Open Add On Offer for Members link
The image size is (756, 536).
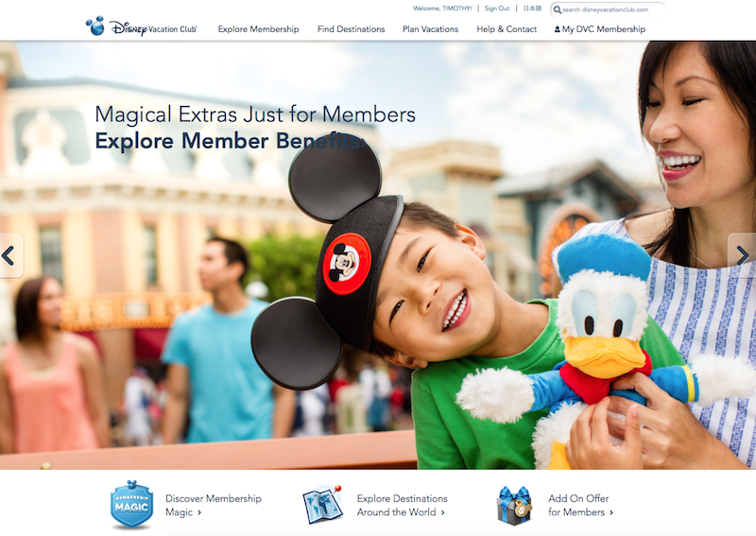click(580, 505)
